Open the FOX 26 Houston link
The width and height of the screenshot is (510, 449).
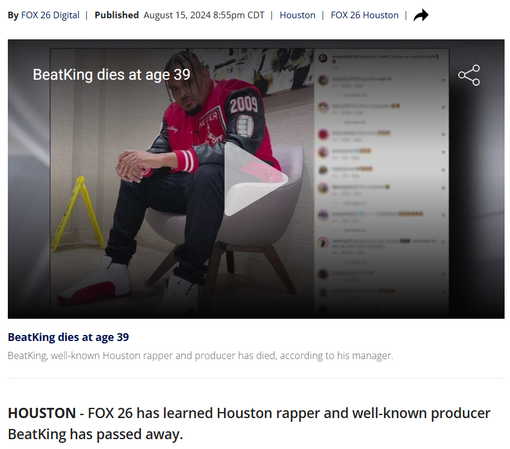tap(364, 15)
